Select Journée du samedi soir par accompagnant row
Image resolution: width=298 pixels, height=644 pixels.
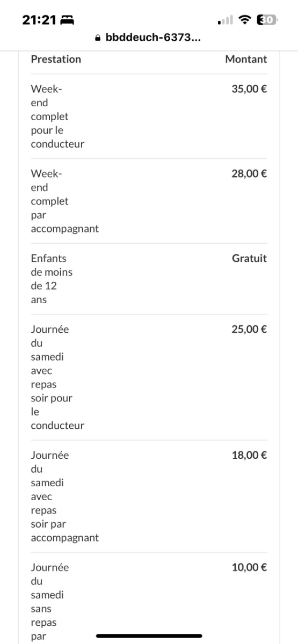(x=149, y=496)
